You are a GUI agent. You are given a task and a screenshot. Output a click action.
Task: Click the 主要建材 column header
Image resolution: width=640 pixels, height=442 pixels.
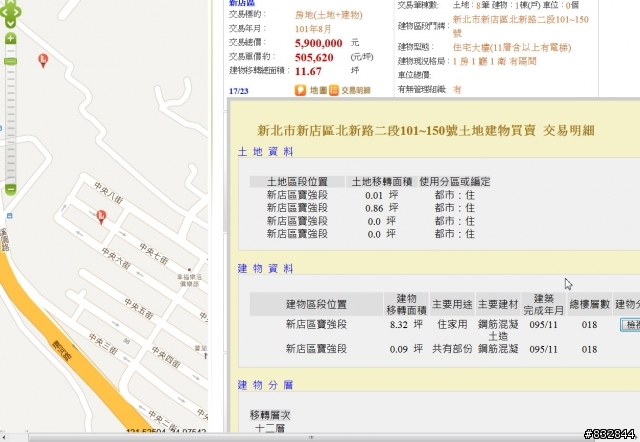coord(498,304)
